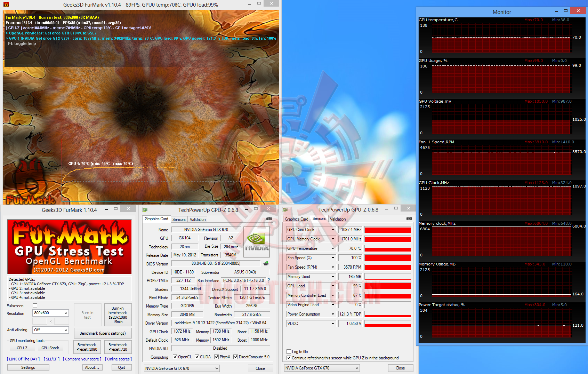Expand the Fan Speed (RPM) sensor dropdown
Screen dimensions: 588x374
pos(333,267)
